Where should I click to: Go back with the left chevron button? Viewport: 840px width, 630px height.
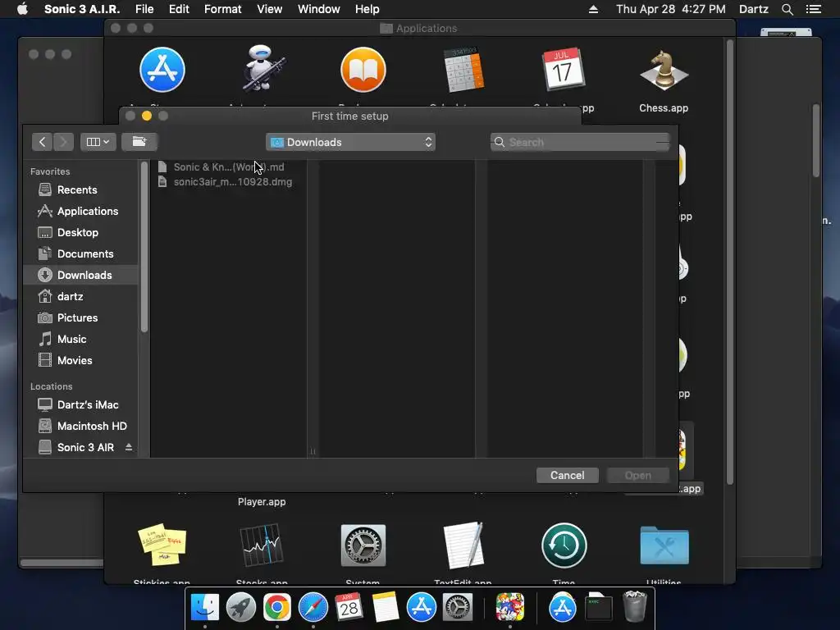(42, 142)
